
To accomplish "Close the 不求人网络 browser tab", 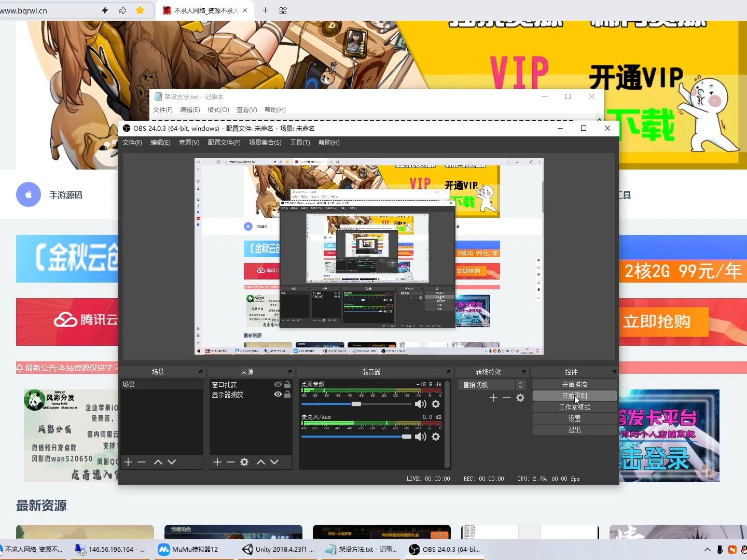I will point(245,10).
